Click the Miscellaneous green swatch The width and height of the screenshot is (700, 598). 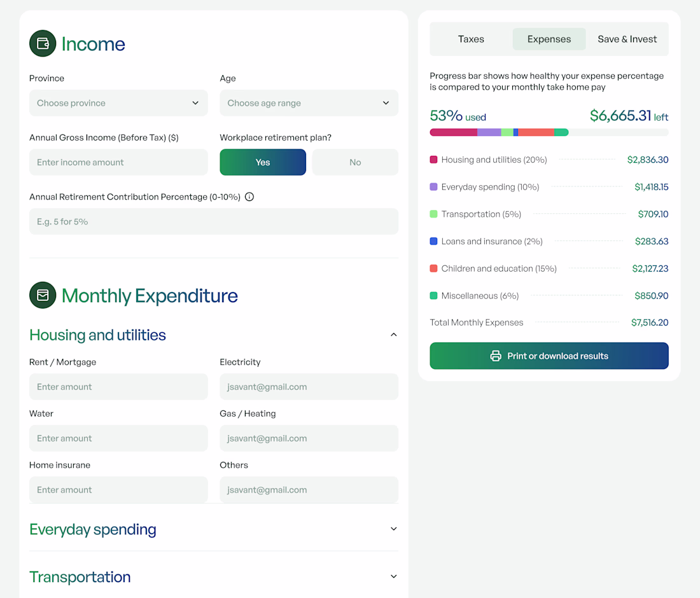(x=433, y=295)
